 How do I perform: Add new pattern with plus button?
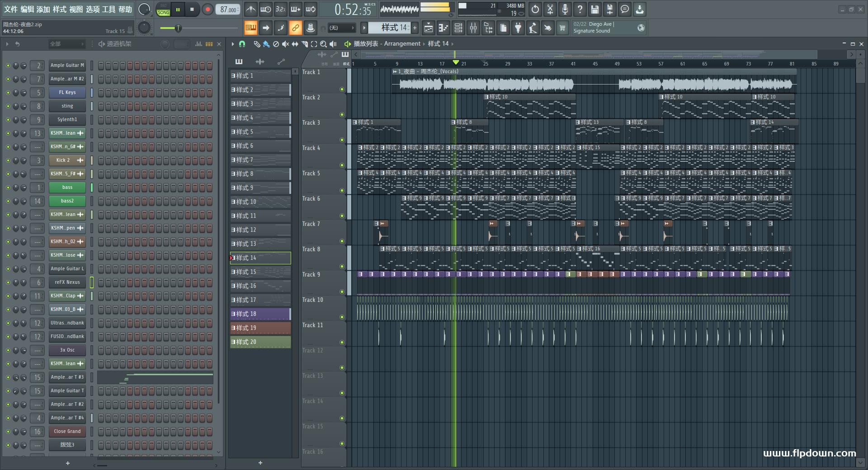point(415,28)
